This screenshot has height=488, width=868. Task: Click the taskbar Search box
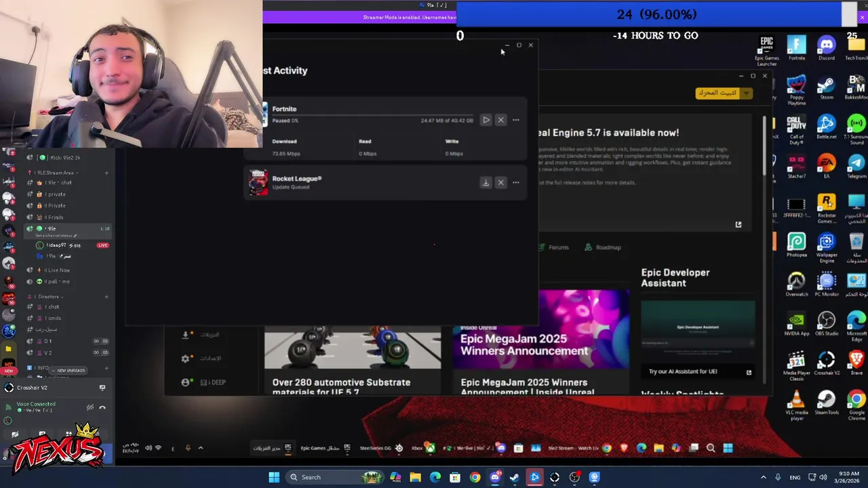point(335,477)
